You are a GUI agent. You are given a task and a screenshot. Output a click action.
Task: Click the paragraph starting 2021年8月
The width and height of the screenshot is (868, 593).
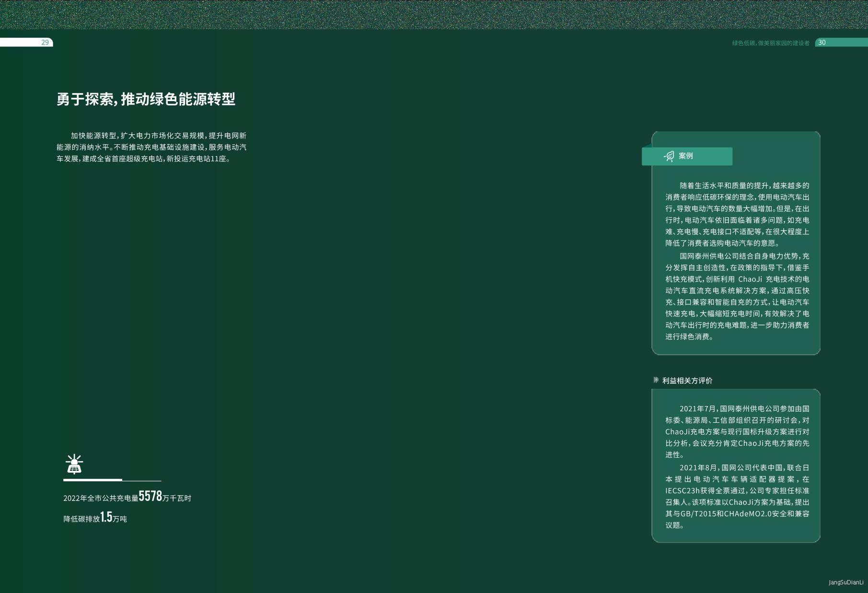coord(737,496)
